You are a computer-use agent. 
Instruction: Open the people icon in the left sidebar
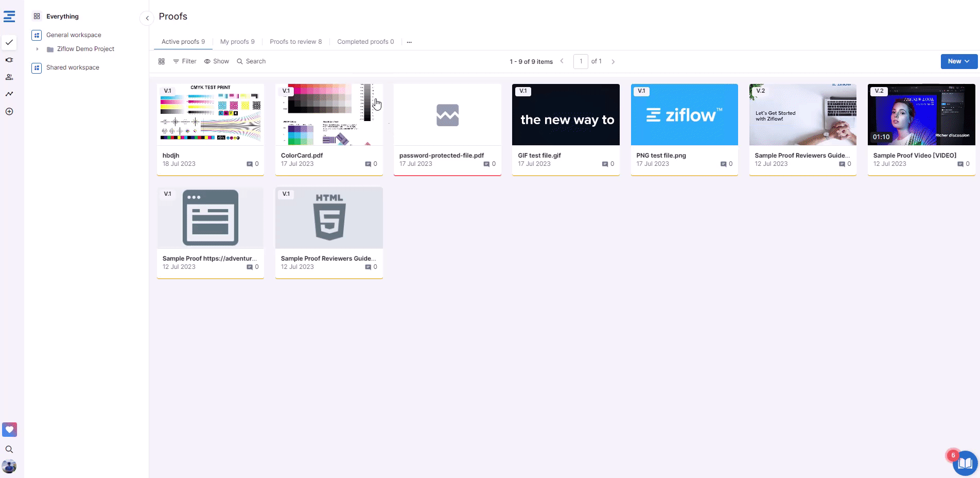[9, 77]
